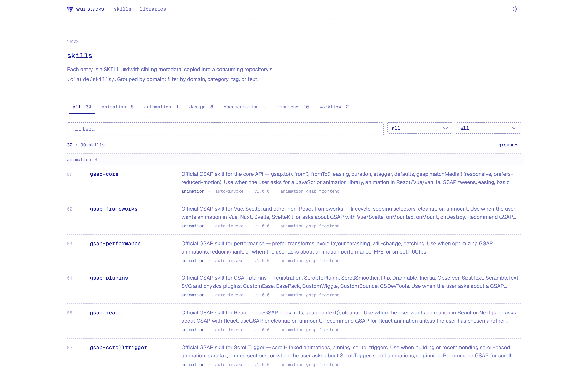This screenshot has height=368, width=588.
Task: Open the rightmost 'all' dropdown
Action: pos(488,128)
